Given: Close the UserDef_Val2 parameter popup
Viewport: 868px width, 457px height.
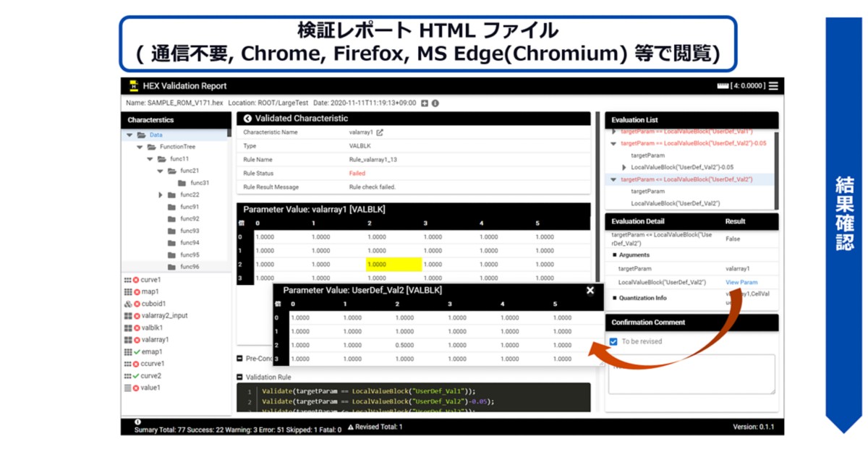Looking at the screenshot, I should (x=590, y=290).
